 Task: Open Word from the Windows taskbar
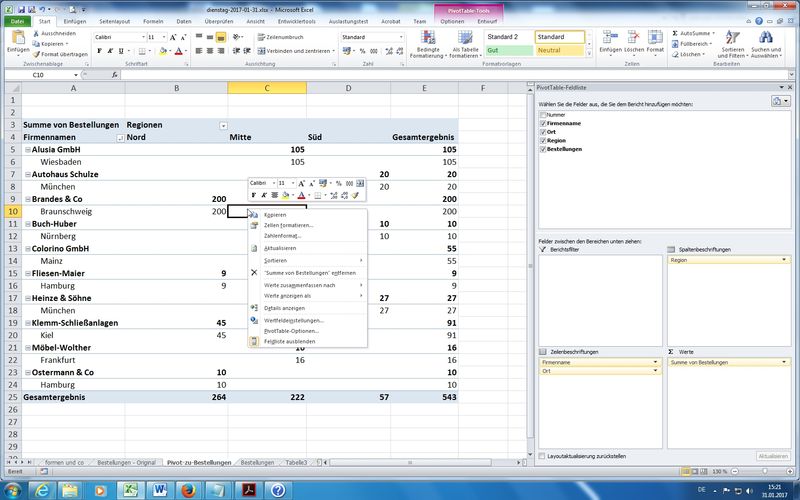(160, 489)
